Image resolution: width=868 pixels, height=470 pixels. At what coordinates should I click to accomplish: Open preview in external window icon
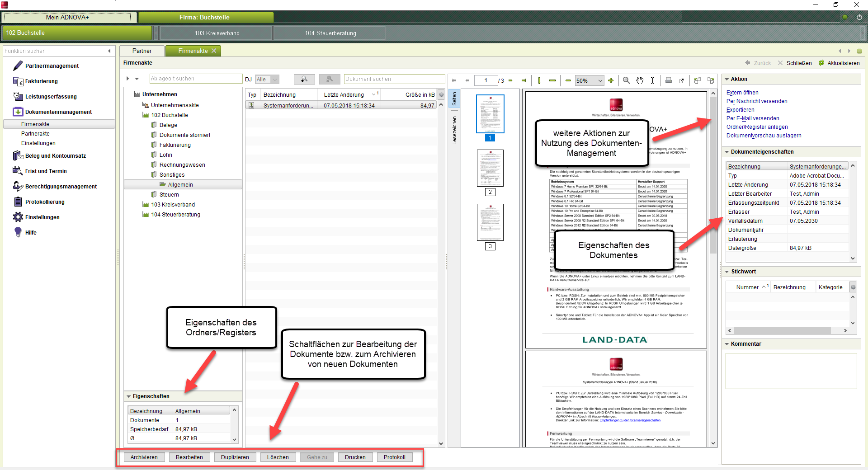click(x=681, y=80)
